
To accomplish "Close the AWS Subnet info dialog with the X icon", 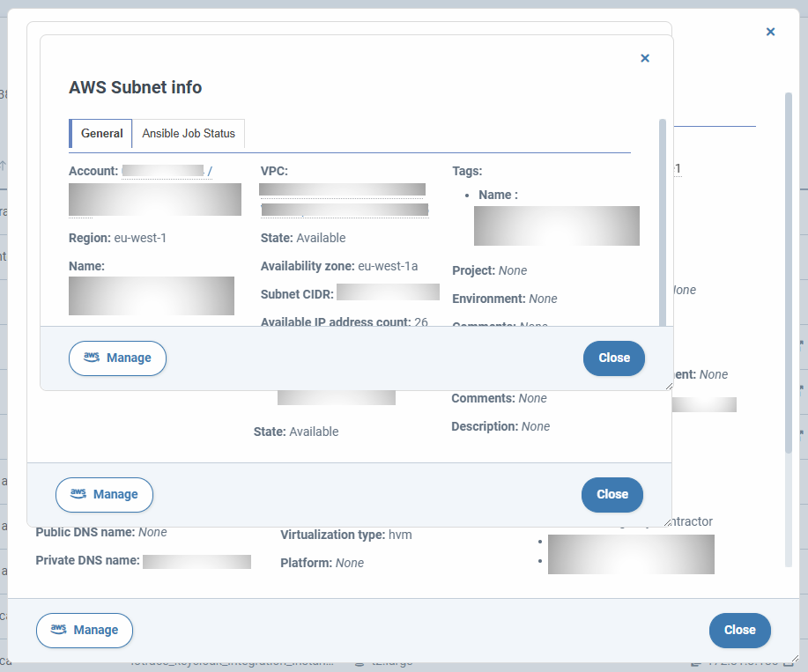I will click(645, 58).
